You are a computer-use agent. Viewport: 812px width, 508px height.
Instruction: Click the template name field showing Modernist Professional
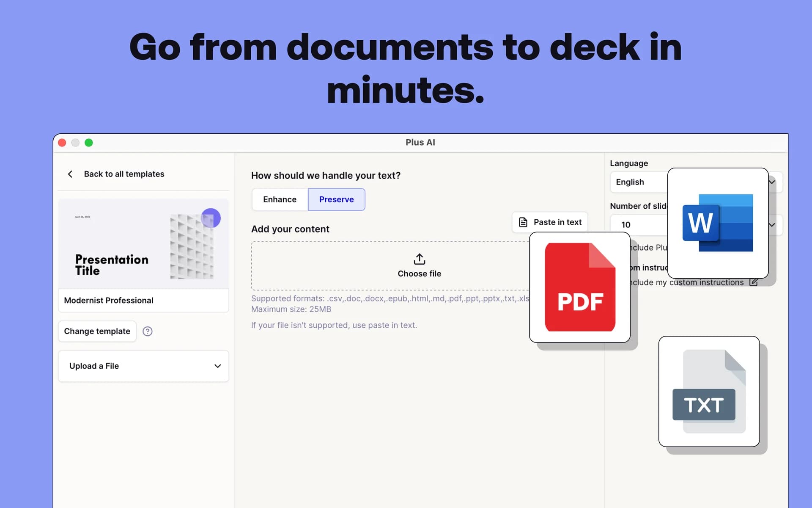point(143,301)
